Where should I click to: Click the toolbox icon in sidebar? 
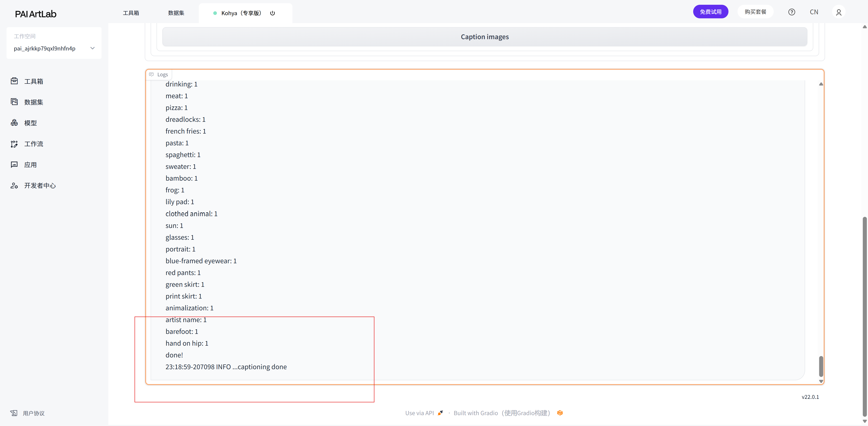tap(14, 81)
